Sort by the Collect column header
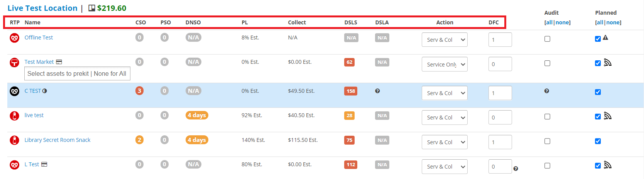 (297, 22)
